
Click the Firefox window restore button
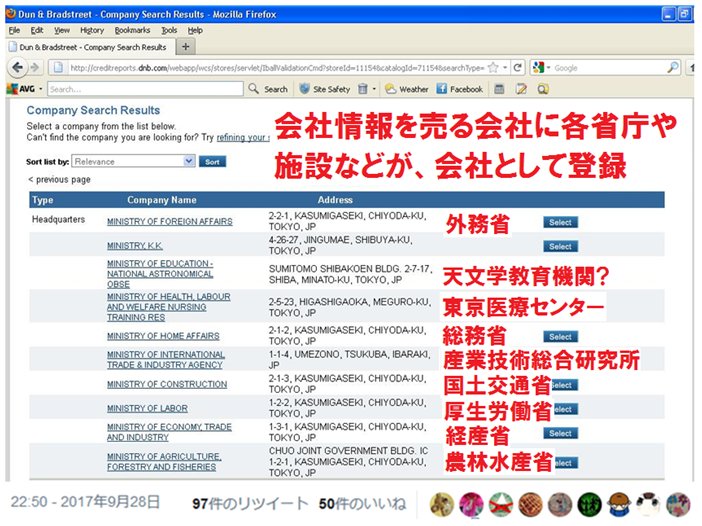(685, 14)
